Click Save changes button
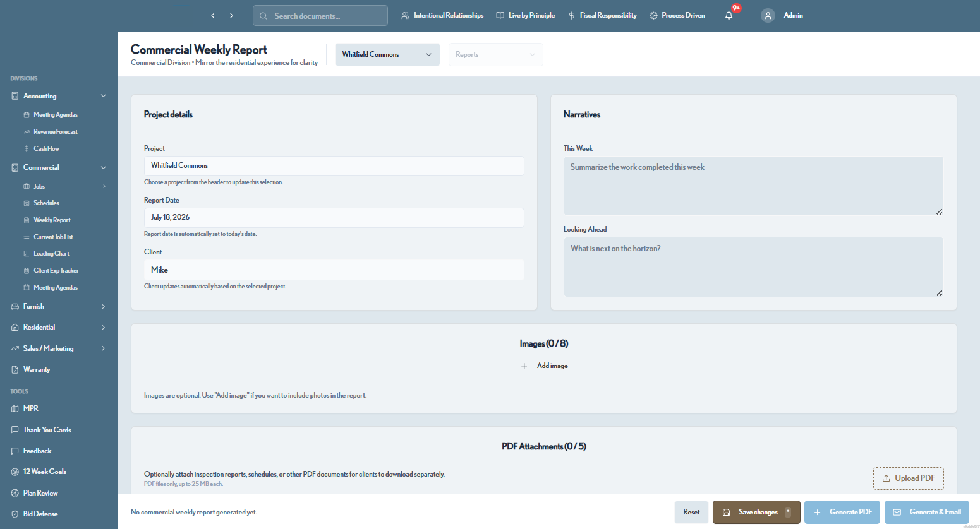Viewport: 980px width, 529px height. (756, 513)
